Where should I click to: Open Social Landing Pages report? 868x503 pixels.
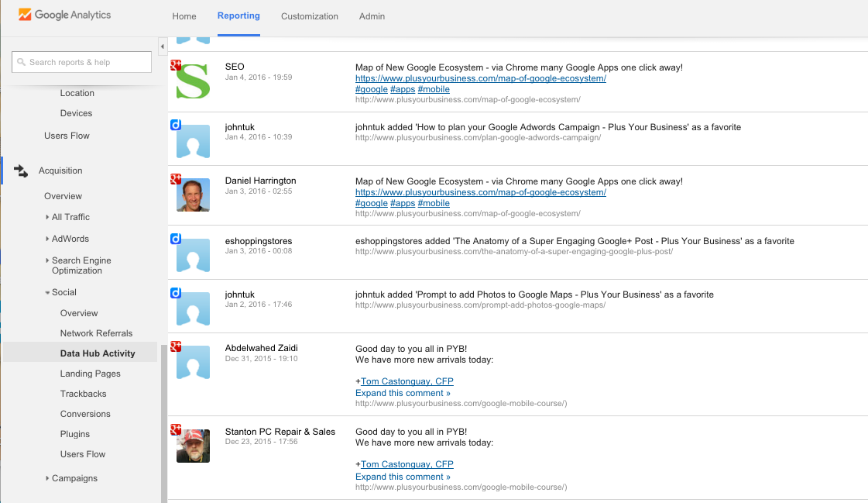point(91,374)
